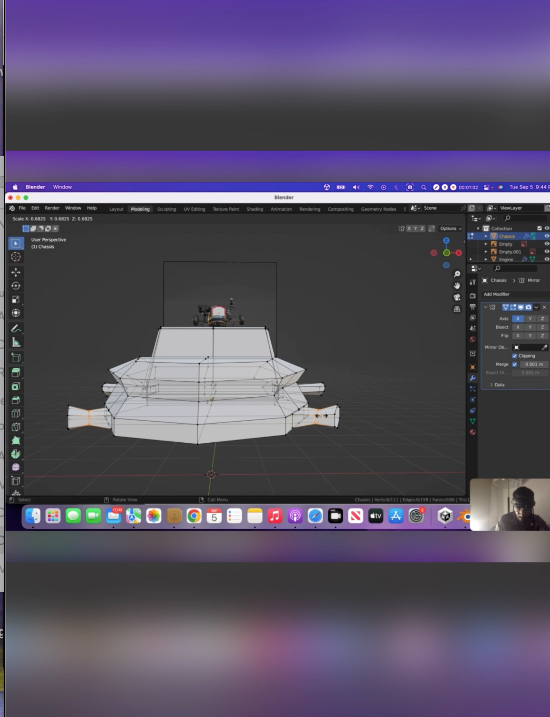550x717 pixels.
Task: Select the Extrude Region tool
Action: point(16,373)
